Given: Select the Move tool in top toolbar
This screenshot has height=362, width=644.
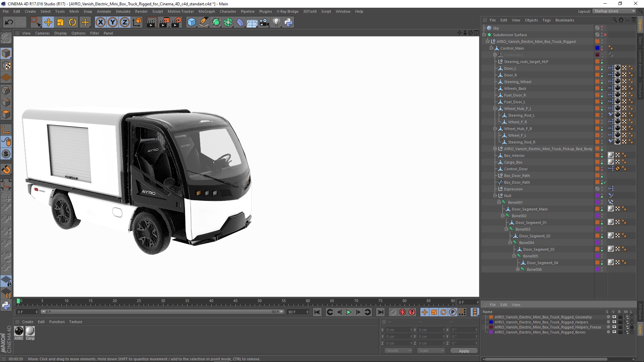Looking at the screenshot, I should coord(48,22).
